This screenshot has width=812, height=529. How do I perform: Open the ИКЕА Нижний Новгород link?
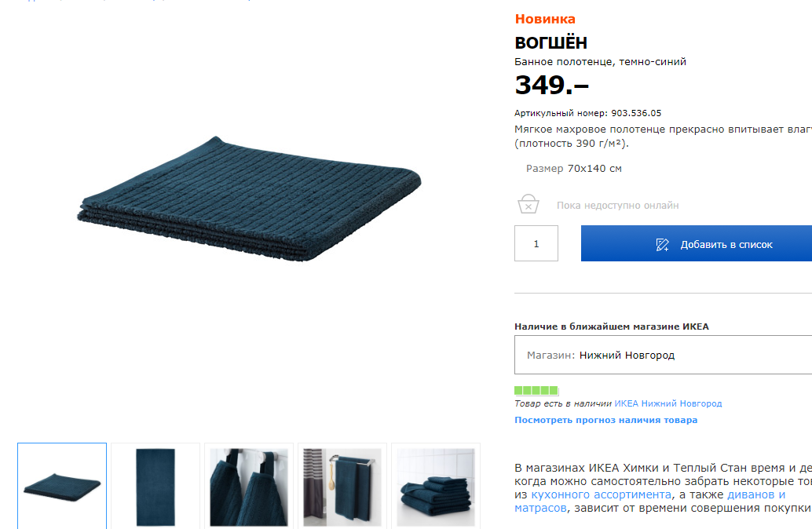668,403
